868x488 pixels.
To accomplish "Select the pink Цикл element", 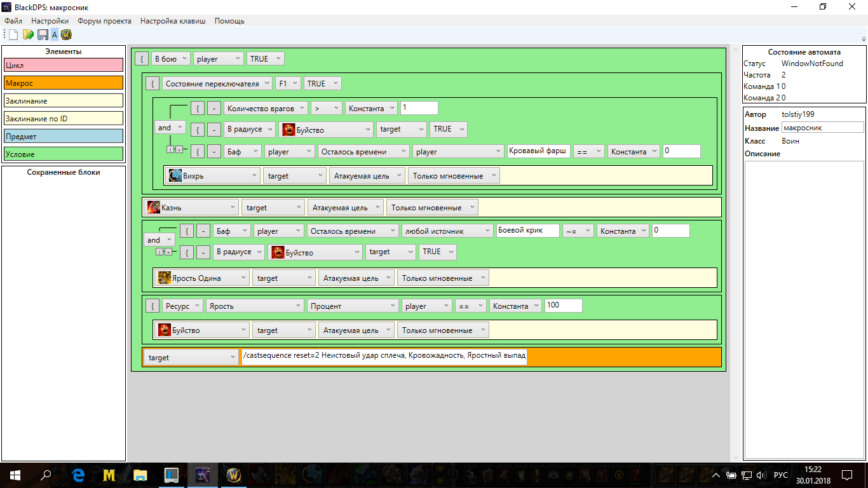I will pos(64,65).
